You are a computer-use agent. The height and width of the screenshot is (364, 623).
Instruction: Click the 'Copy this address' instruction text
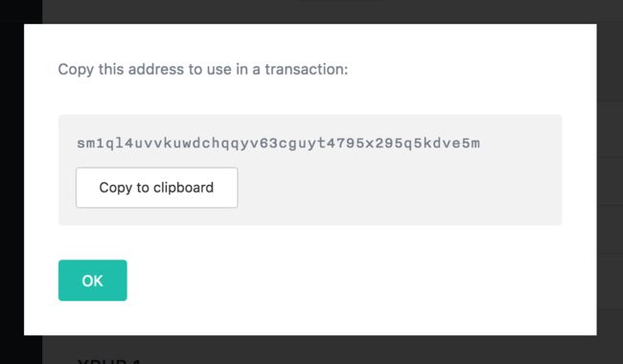click(x=203, y=70)
